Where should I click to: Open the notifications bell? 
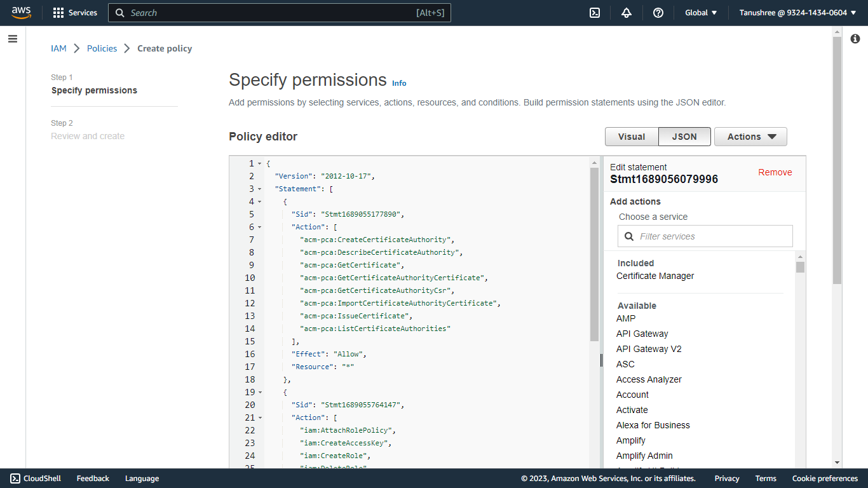(627, 13)
